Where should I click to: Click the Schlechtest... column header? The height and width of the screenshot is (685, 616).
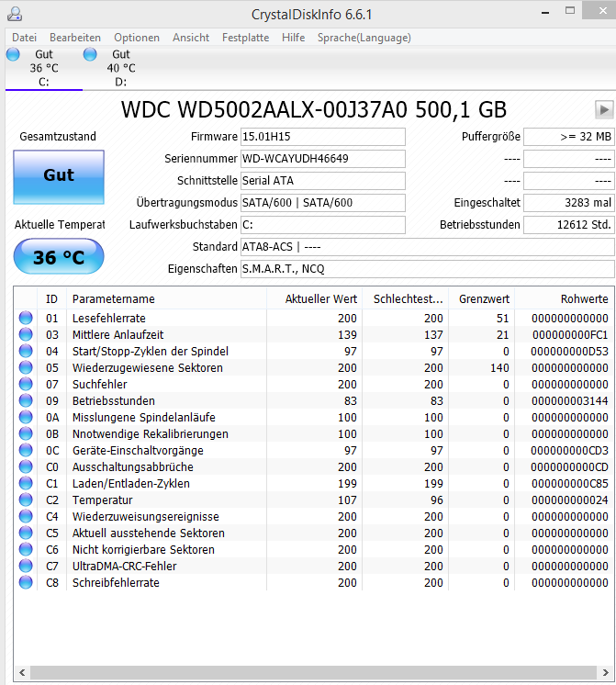click(x=405, y=298)
